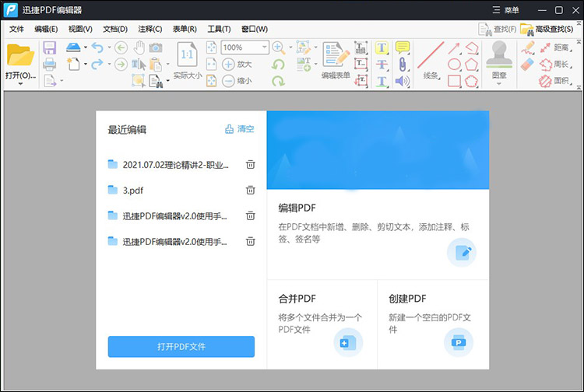Image resolution: width=584 pixels, height=392 pixels.
Task: Select the red oval shape tool
Action: point(454,65)
